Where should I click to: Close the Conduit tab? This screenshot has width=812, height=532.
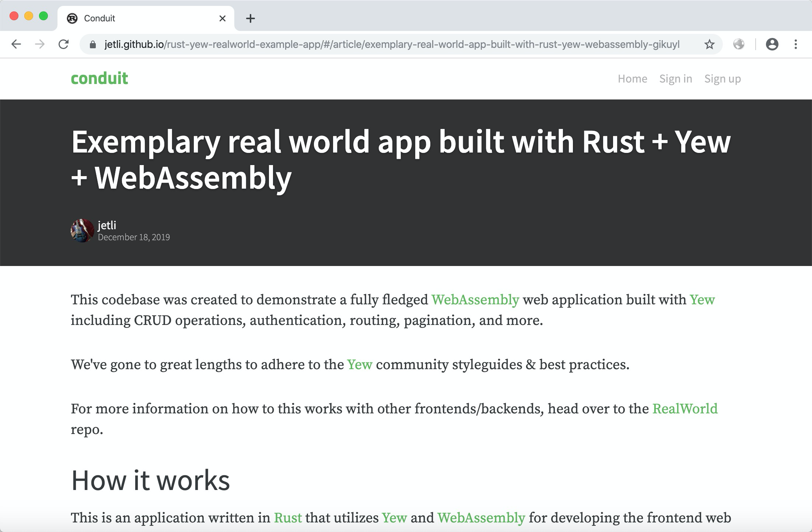click(x=222, y=18)
